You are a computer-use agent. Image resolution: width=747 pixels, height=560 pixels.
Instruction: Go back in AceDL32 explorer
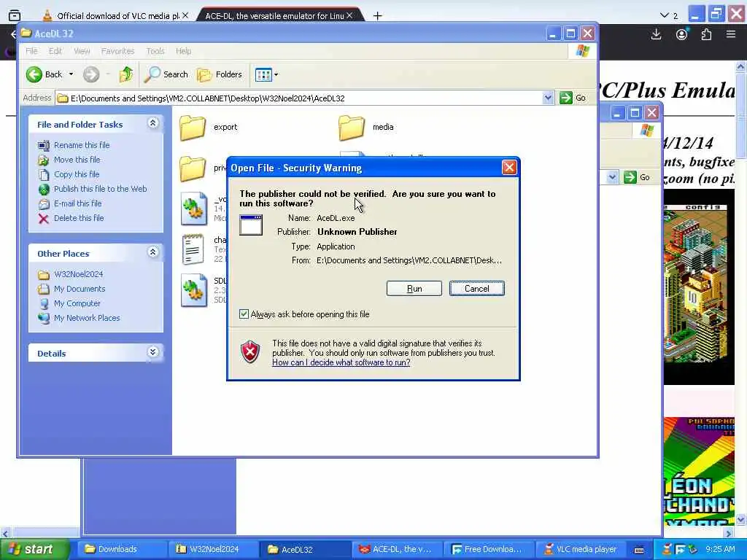point(44,74)
